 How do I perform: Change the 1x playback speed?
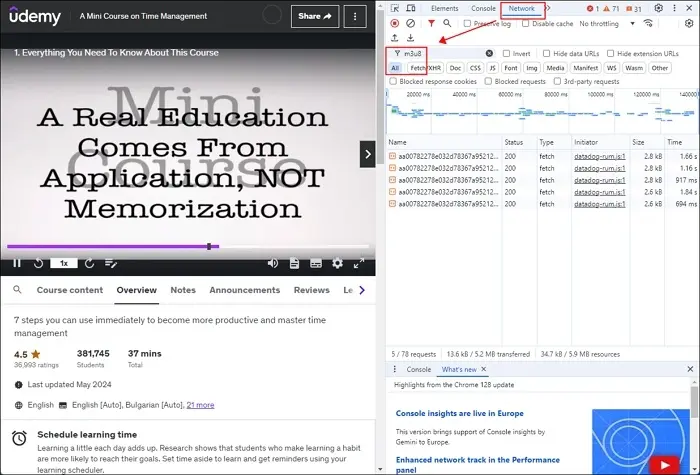tap(63, 264)
